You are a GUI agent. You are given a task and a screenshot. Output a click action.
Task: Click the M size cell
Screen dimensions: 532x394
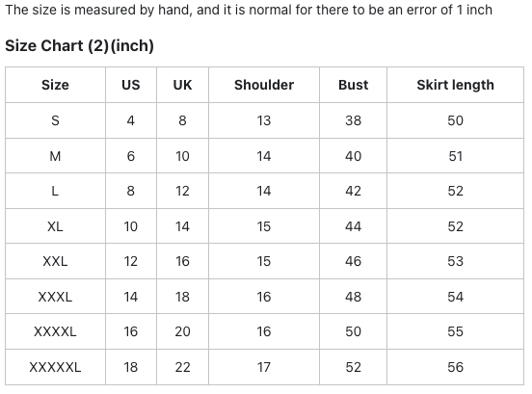[55, 156]
